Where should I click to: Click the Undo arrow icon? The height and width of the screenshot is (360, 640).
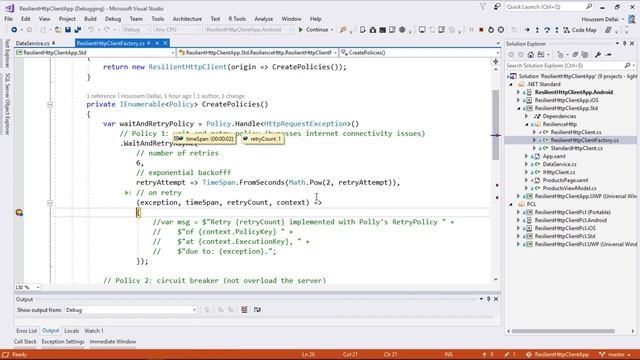tap(91, 30)
